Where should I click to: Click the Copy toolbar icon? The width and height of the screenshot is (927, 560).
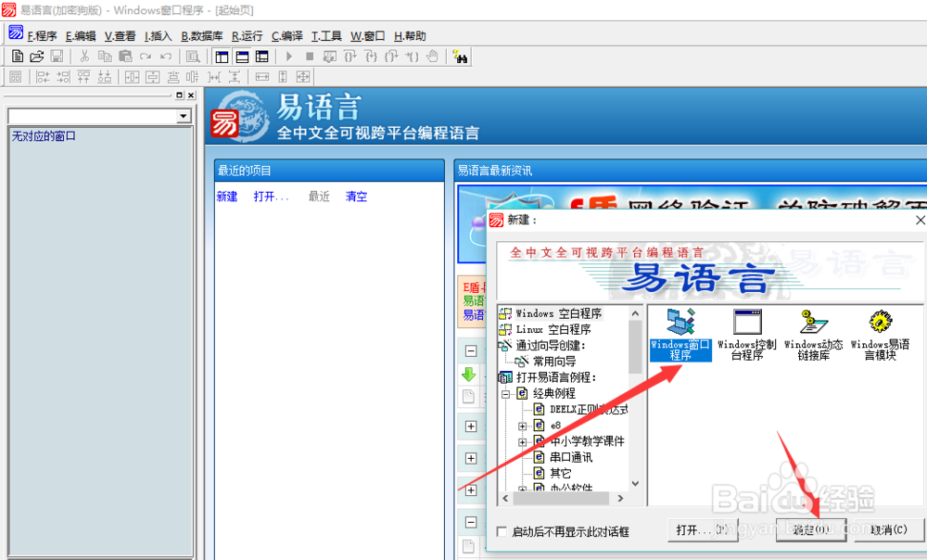point(105,57)
